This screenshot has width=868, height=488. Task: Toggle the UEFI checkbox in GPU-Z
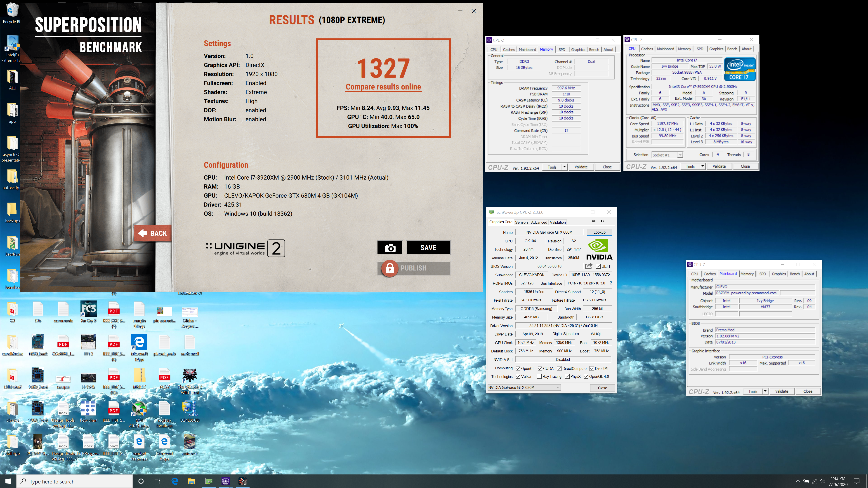click(x=598, y=266)
